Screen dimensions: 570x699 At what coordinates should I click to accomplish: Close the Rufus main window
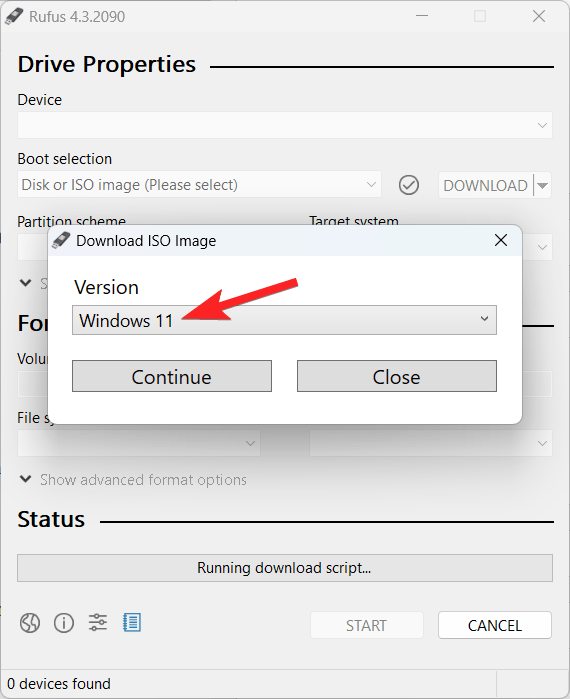point(539,16)
